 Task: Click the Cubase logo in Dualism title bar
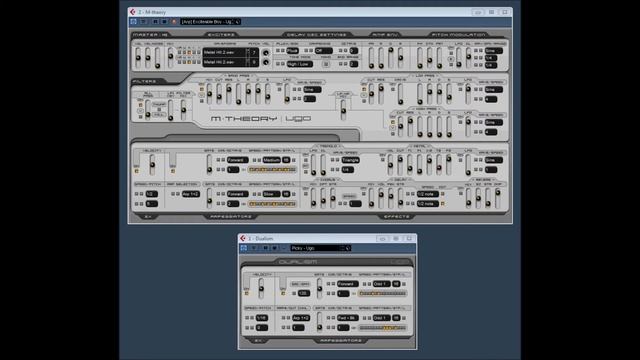tap(243, 238)
